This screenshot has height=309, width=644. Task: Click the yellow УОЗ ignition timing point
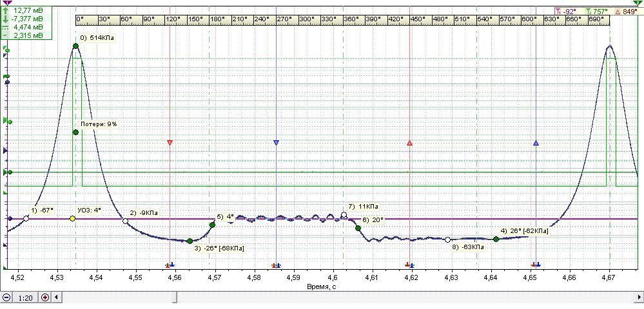(x=72, y=218)
